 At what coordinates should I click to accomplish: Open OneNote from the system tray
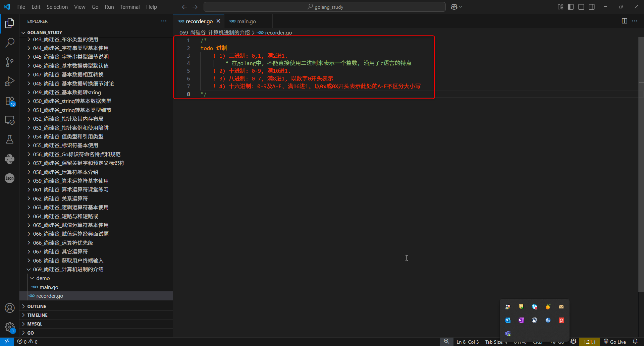521,320
